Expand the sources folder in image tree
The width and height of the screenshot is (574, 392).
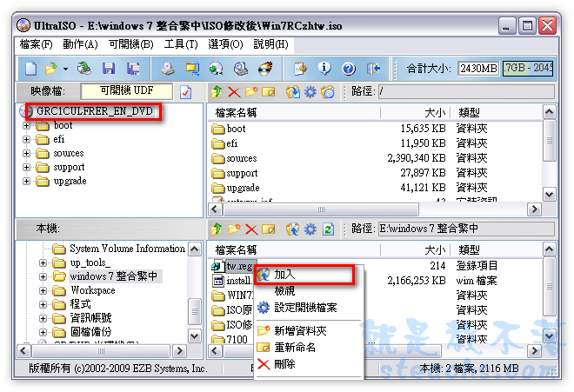coord(26,153)
